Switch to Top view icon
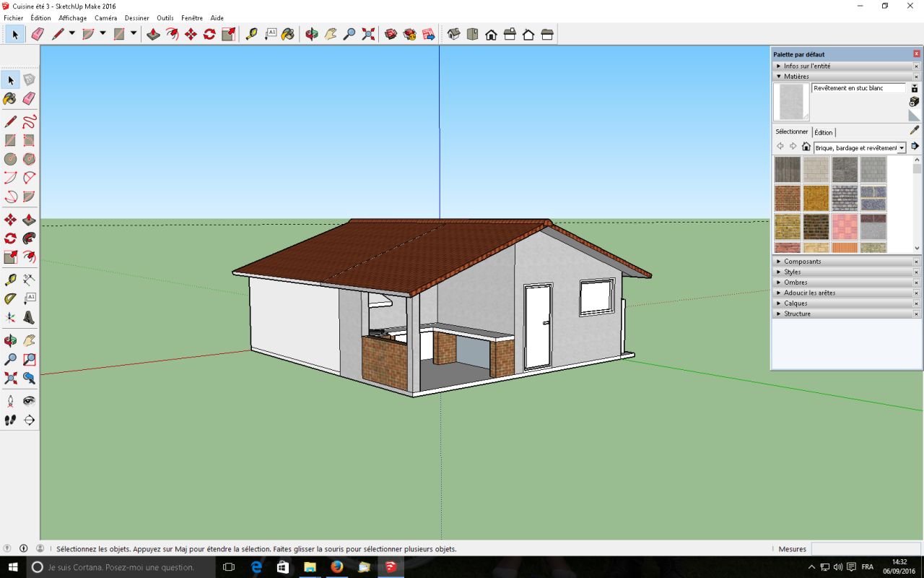Screen dimensions: 924x578 (x=472, y=34)
